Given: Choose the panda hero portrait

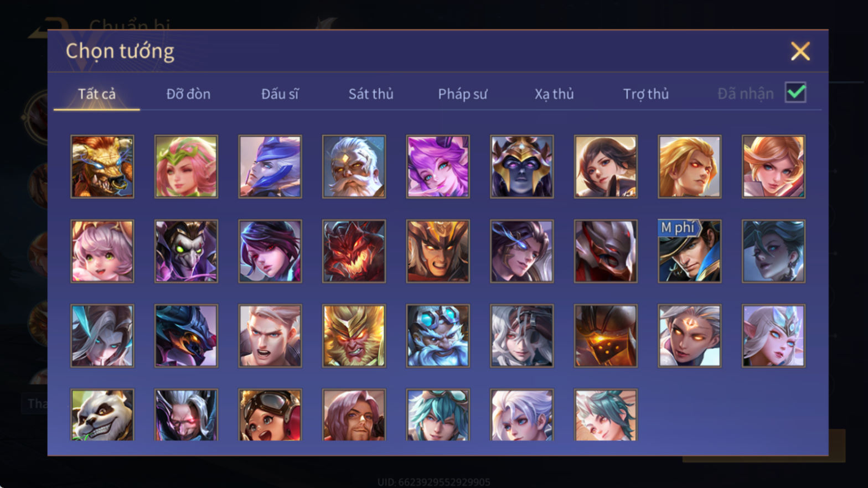Looking at the screenshot, I should (x=102, y=415).
